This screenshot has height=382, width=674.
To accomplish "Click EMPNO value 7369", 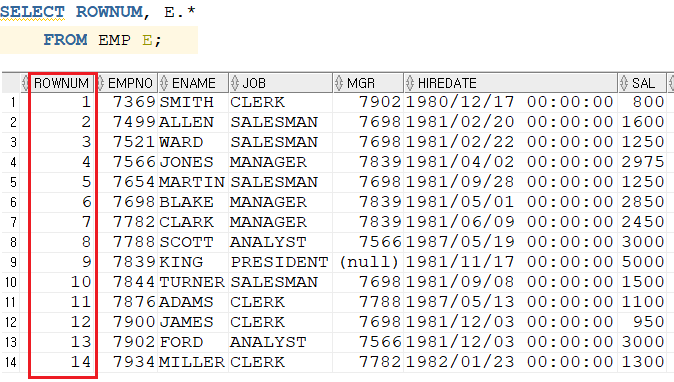I will pos(128,102).
